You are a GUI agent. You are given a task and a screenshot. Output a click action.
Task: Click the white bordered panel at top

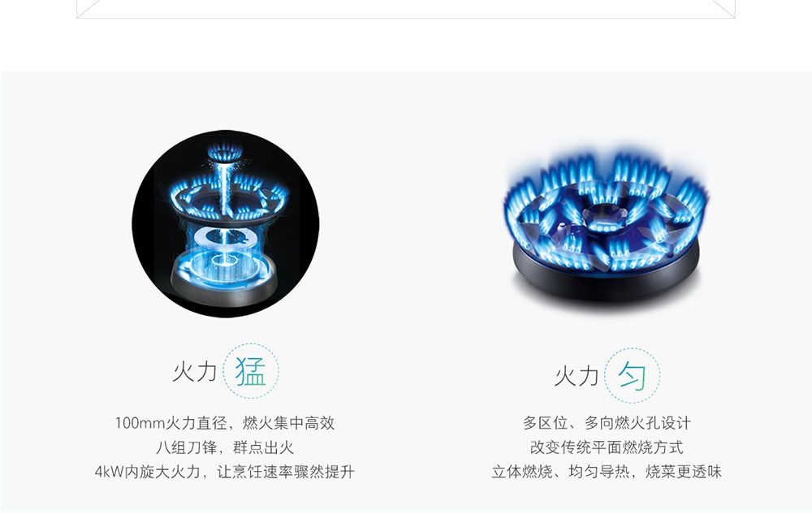click(x=406, y=9)
